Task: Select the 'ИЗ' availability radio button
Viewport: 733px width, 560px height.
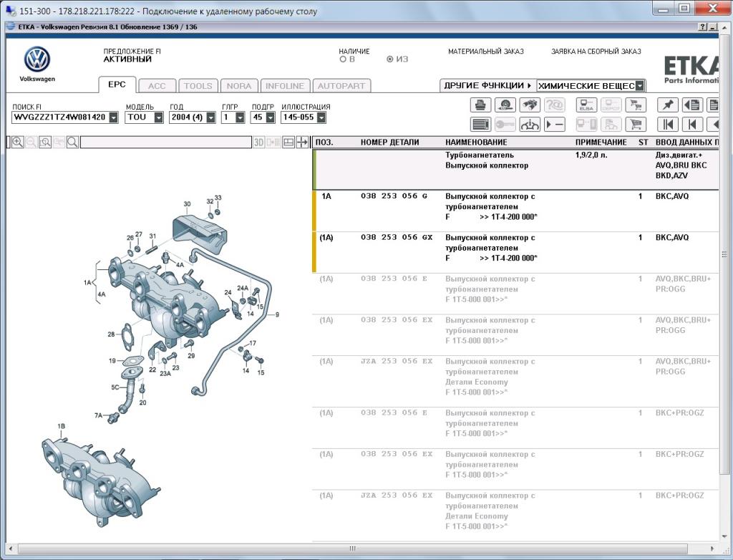Action: [x=390, y=59]
